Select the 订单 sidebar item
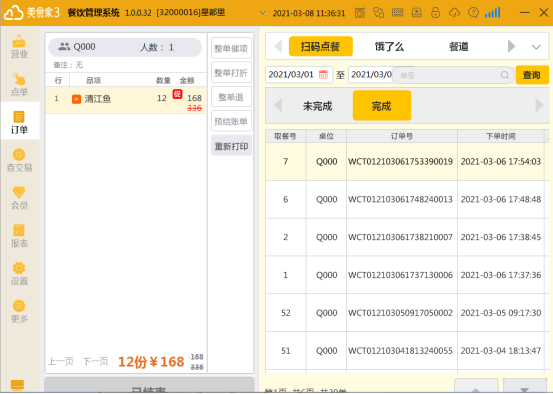Screen dimensions: 553x394 pyautogui.click(x=19, y=122)
